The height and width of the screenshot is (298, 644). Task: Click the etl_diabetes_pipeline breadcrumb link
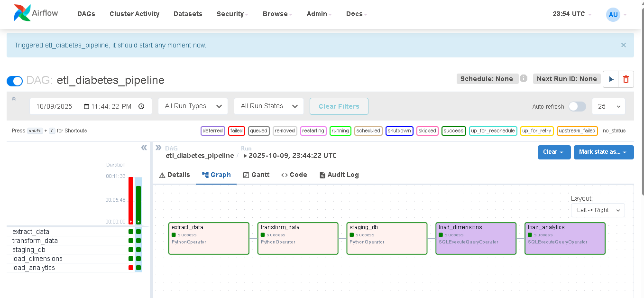[200, 156]
